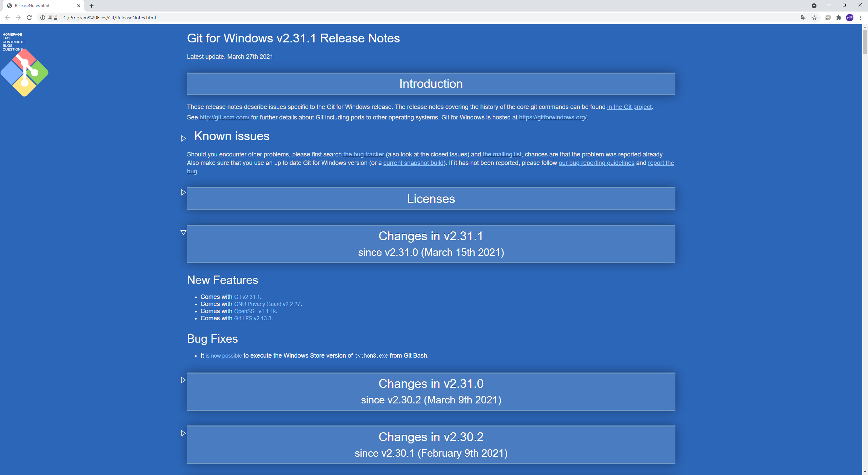868x475 pixels.
Task: Click the purple profile avatar
Action: point(850,18)
